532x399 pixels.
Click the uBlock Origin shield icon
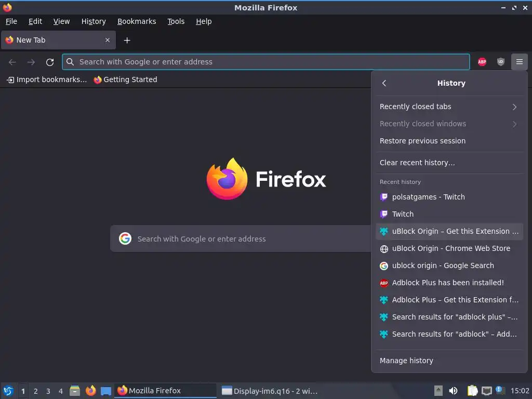pos(500,62)
